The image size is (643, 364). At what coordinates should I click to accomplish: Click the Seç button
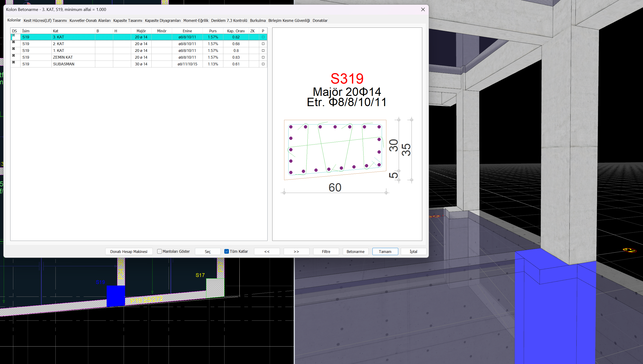click(x=208, y=252)
